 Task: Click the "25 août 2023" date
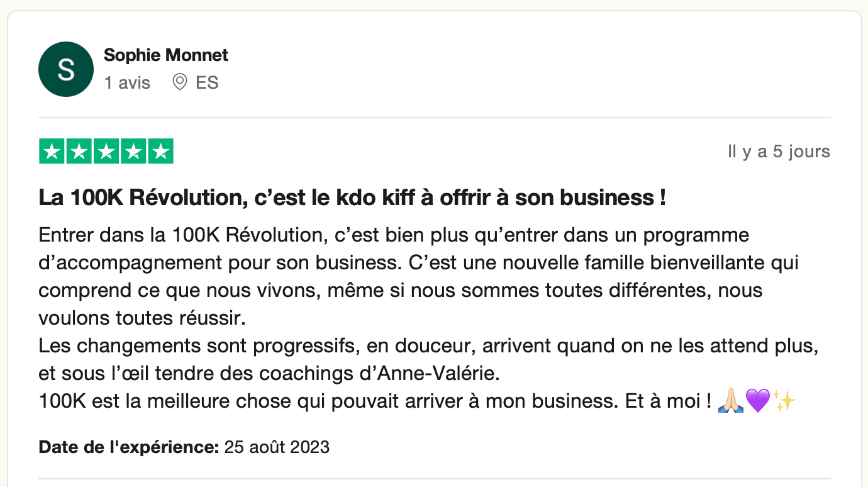277,447
